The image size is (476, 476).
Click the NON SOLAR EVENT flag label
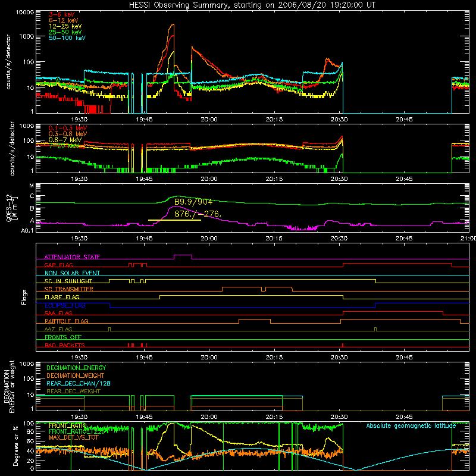tap(72, 273)
